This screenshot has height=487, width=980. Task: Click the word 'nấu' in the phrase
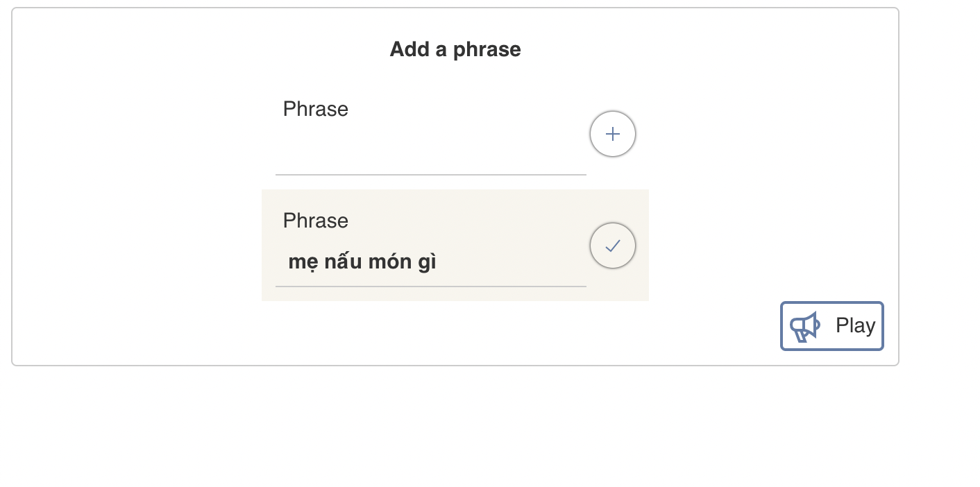[x=342, y=262]
